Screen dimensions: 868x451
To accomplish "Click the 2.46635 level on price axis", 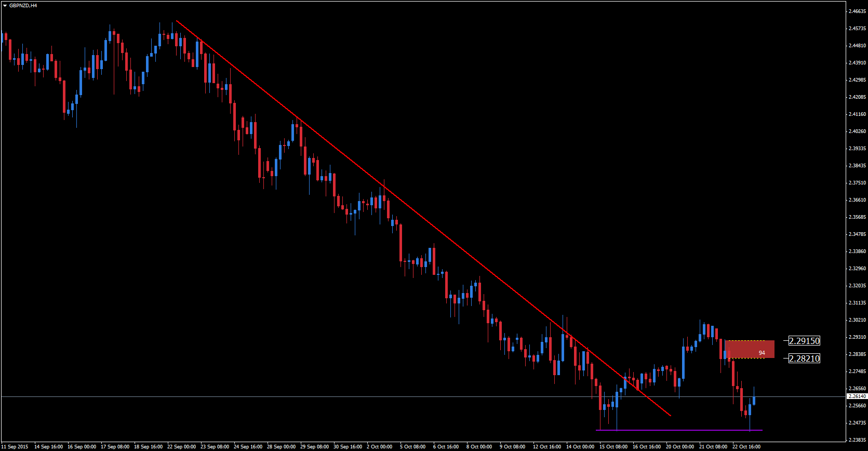I will pos(857,11).
